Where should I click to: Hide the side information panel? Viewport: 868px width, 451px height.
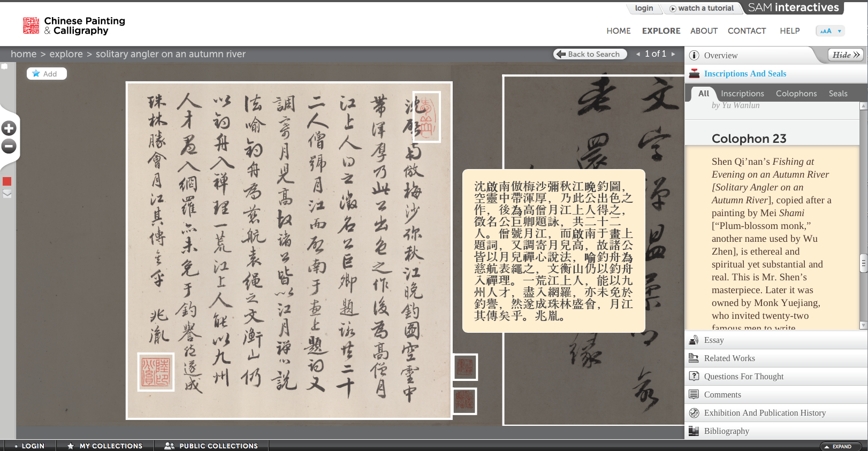(x=846, y=55)
